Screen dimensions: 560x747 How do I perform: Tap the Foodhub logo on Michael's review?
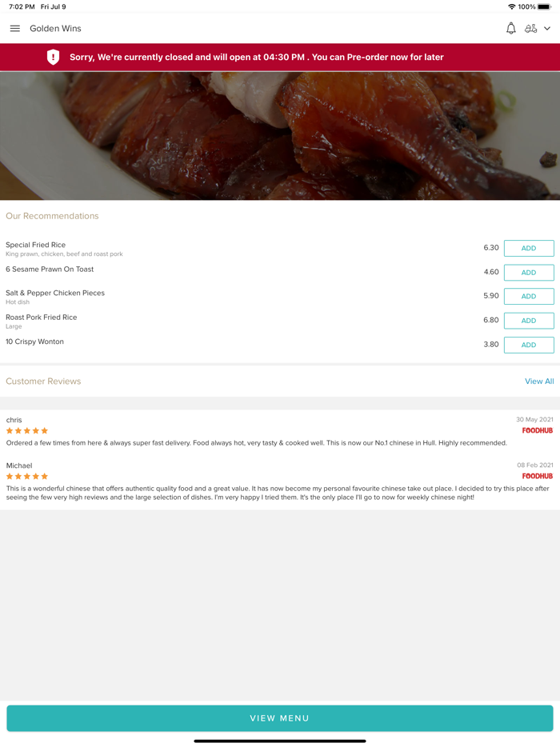(537, 476)
